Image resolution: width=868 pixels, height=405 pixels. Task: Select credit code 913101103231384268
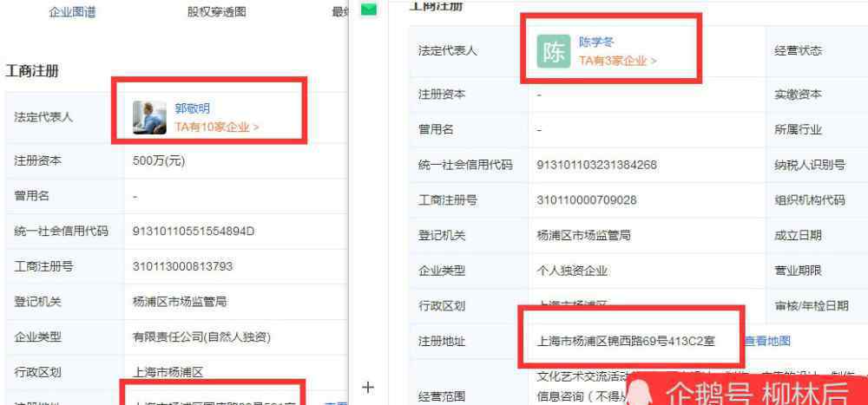click(x=597, y=164)
